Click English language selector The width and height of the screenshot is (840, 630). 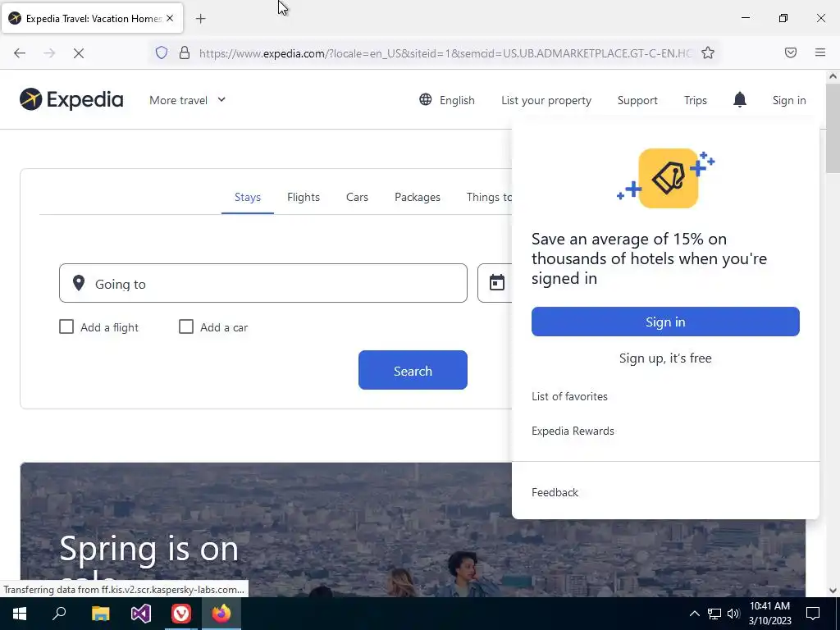[x=447, y=100]
